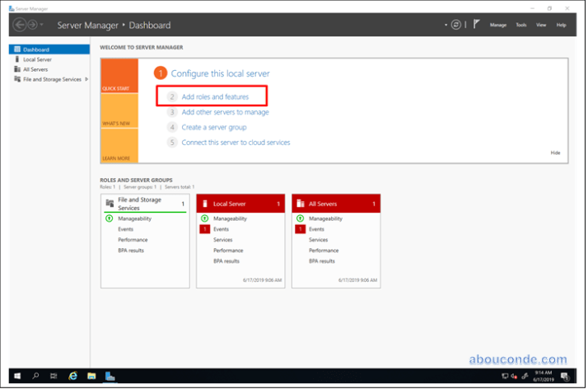Open Server Manager from the taskbar
Viewport: 588px width, 389px height.
click(110, 376)
